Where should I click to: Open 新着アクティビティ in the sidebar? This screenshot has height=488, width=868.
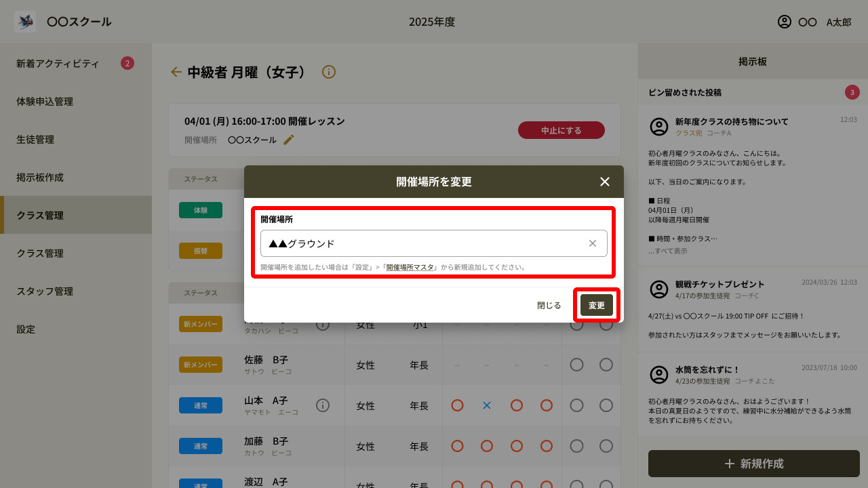[x=58, y=64]
